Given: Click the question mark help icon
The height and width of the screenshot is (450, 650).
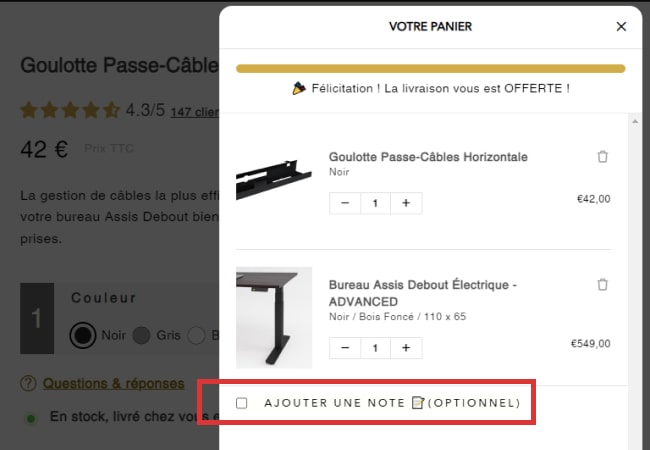Looking at the screenshot, I should (28, 383).
